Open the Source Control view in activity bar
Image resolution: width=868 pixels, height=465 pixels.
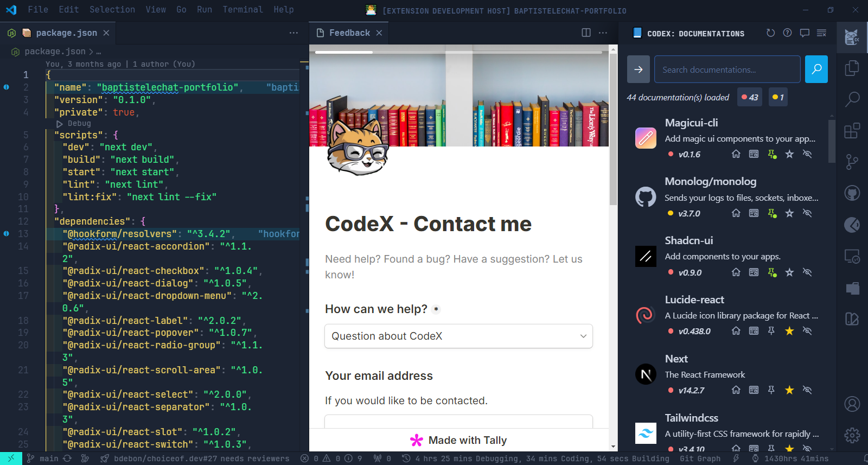click(x=852, y=162)
